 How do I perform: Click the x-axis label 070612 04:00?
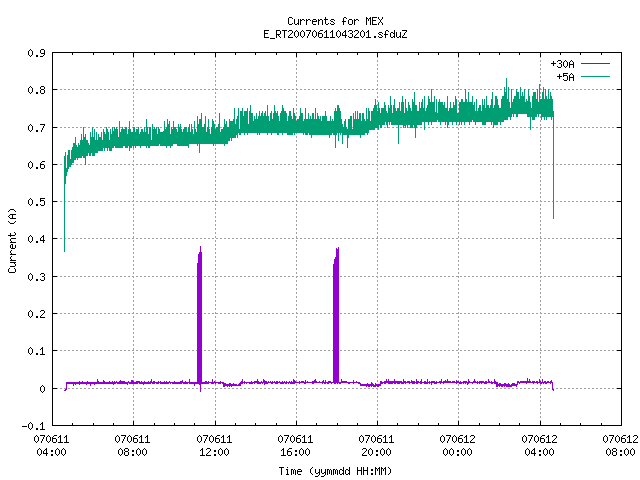[x=539, y=446]
